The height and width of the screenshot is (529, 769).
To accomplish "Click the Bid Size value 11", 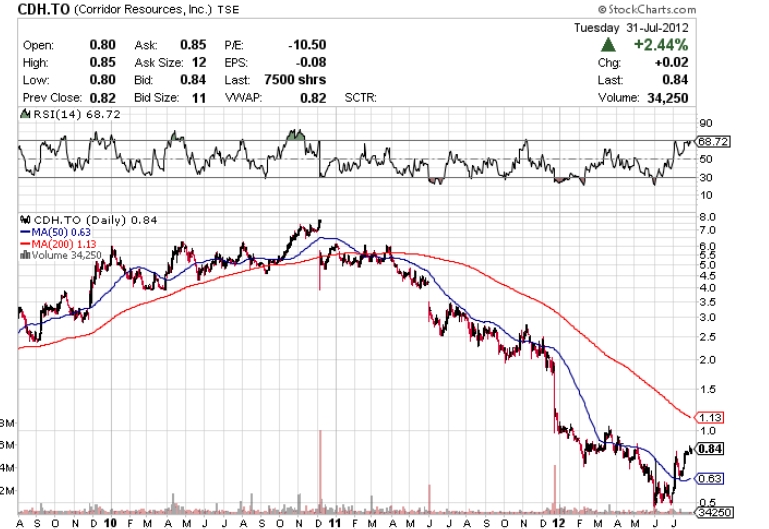I will pyautogui.click(x=199, y=98).
